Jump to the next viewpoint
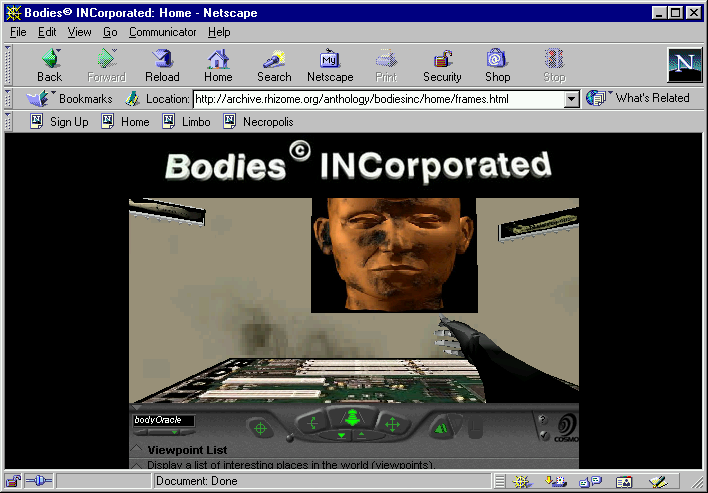Viewport: 708px width, 493px height. 189,432
